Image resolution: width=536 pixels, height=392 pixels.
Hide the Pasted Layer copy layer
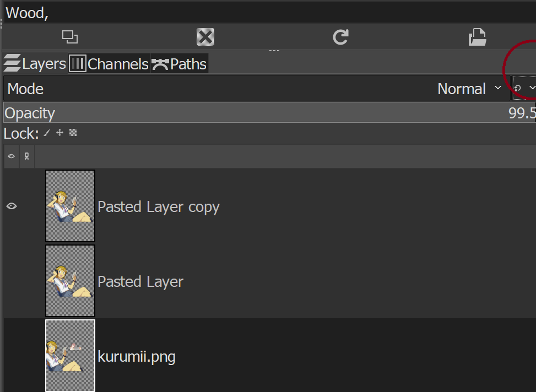(12, 206)
